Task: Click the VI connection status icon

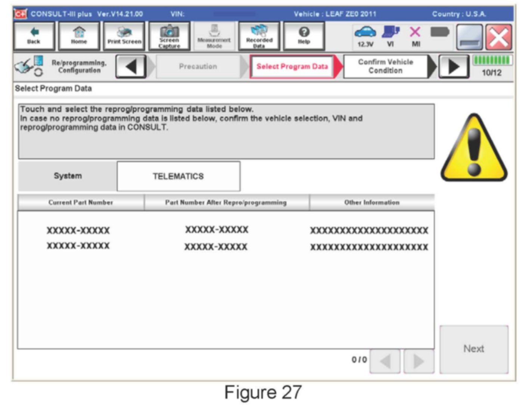Action: [x=391, y=36]
